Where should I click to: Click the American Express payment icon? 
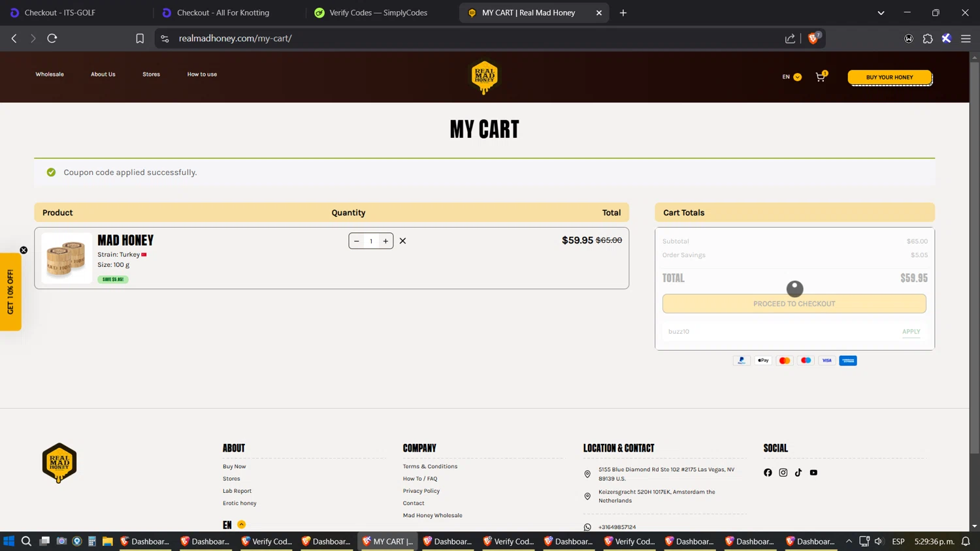pos(848,360)
